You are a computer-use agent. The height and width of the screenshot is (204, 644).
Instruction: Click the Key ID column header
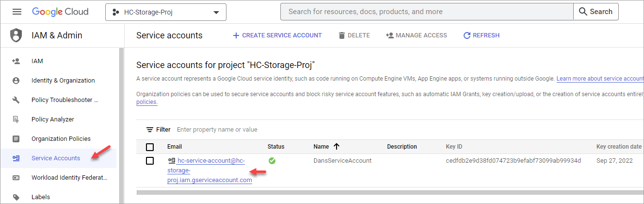[454, 147]
